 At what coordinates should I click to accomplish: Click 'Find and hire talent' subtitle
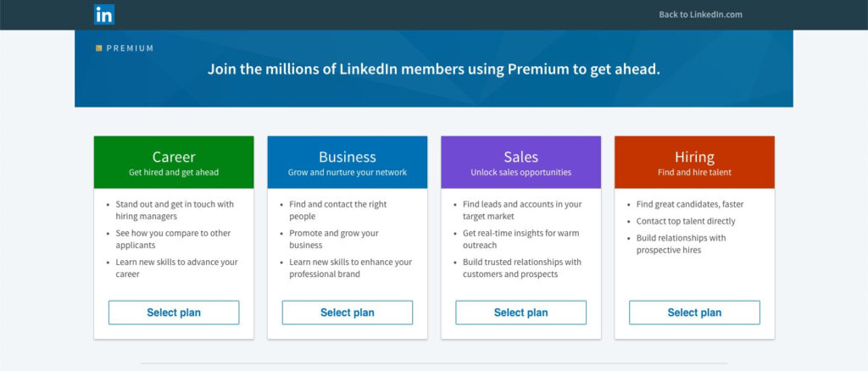694,173
